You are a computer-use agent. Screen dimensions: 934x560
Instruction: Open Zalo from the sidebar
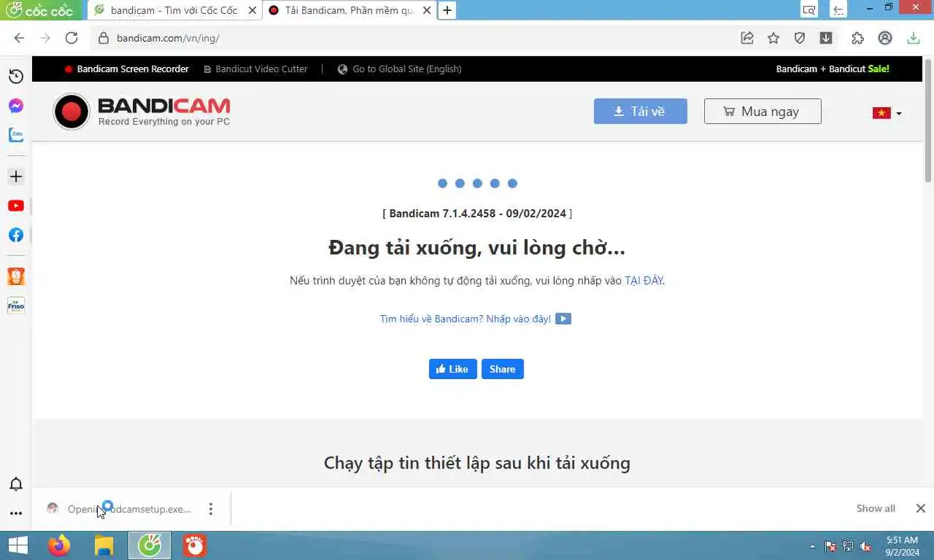tap(16, 135)
